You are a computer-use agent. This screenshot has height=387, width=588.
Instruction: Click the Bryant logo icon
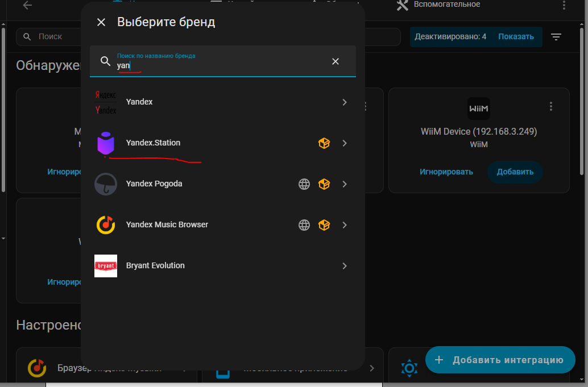tap(106, 266)
